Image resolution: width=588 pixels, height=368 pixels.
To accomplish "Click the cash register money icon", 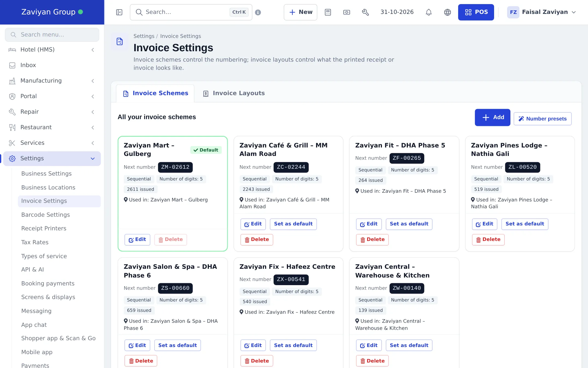I will [x=347, y=12].
